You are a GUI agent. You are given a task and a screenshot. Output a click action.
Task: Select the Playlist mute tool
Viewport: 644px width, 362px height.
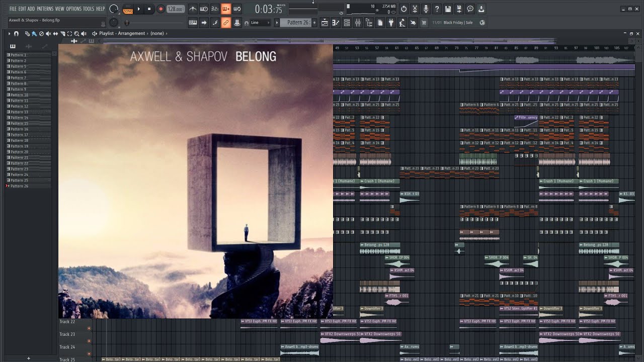(x=48, y=33)
